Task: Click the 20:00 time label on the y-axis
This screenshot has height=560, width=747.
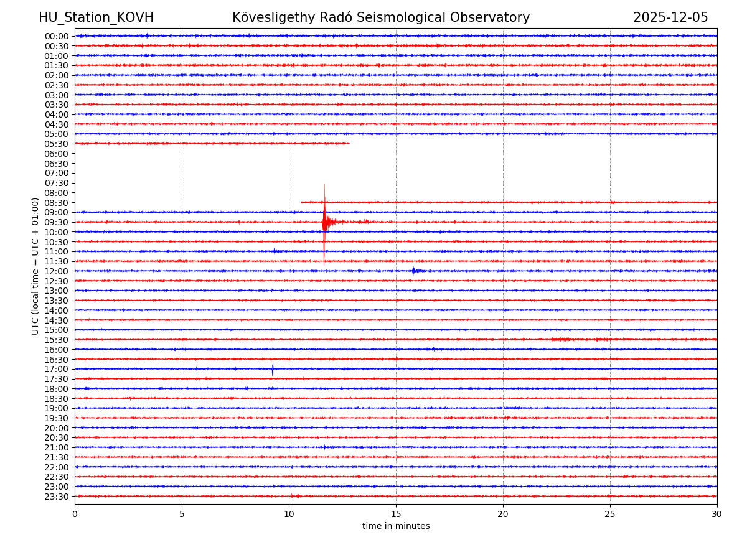Action: click(x=57, y=428)
